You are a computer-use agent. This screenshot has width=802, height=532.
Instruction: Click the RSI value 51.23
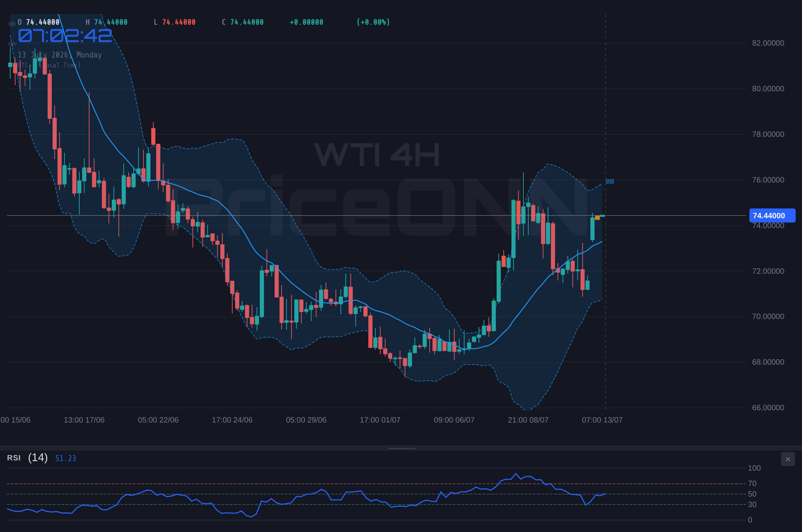click(x=66, y=458)
